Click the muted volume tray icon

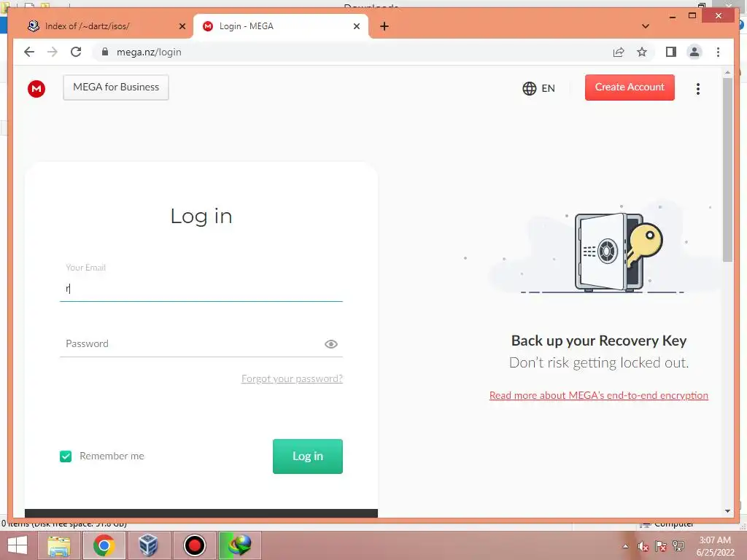[x=643, y=547]
